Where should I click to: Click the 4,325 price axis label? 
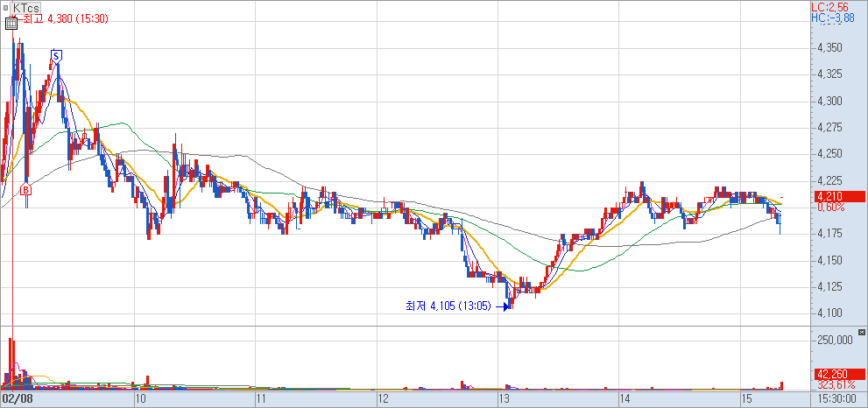(829, 74)
